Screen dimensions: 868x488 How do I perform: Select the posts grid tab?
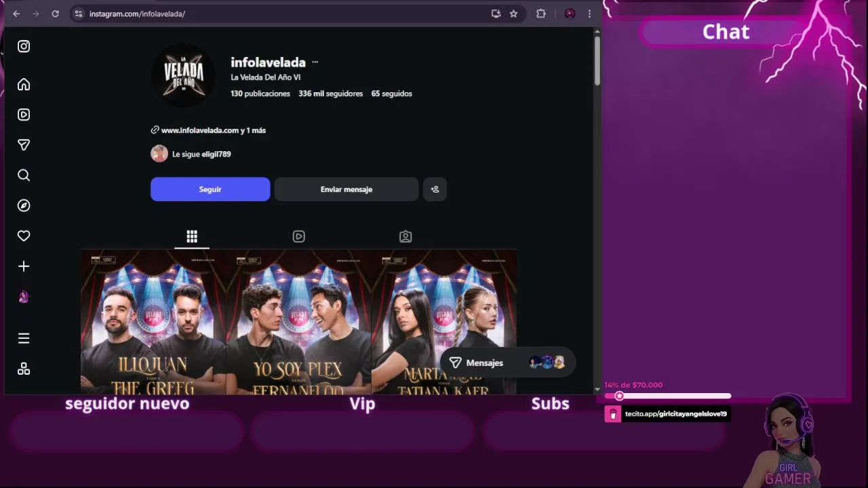pyautogui.click(x=192, y=237)
